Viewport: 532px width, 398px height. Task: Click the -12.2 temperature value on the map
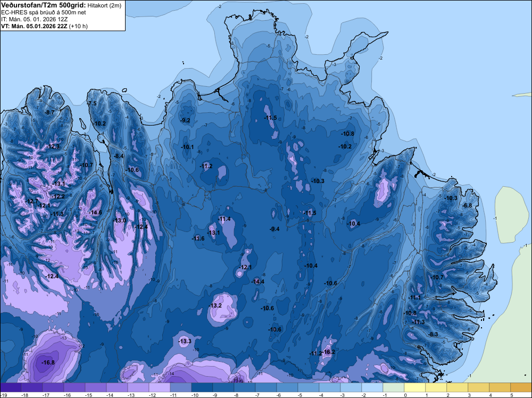click(x=59, y=196)
